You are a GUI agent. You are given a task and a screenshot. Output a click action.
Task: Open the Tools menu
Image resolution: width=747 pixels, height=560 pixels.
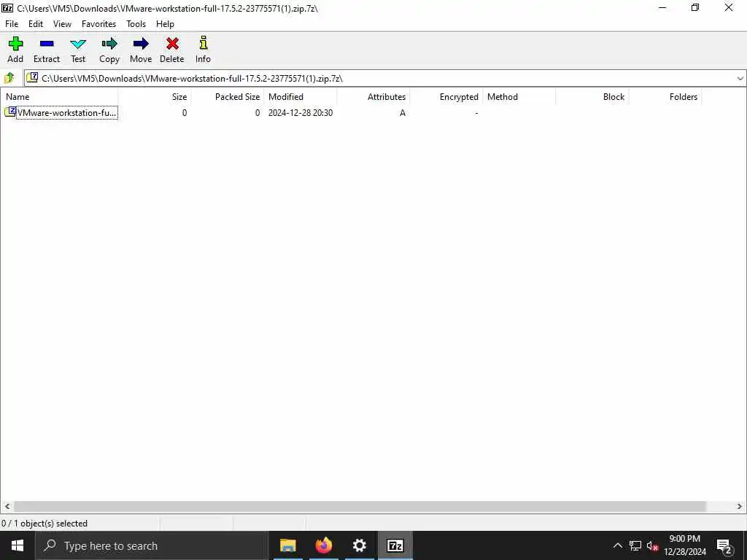[136, 24]
